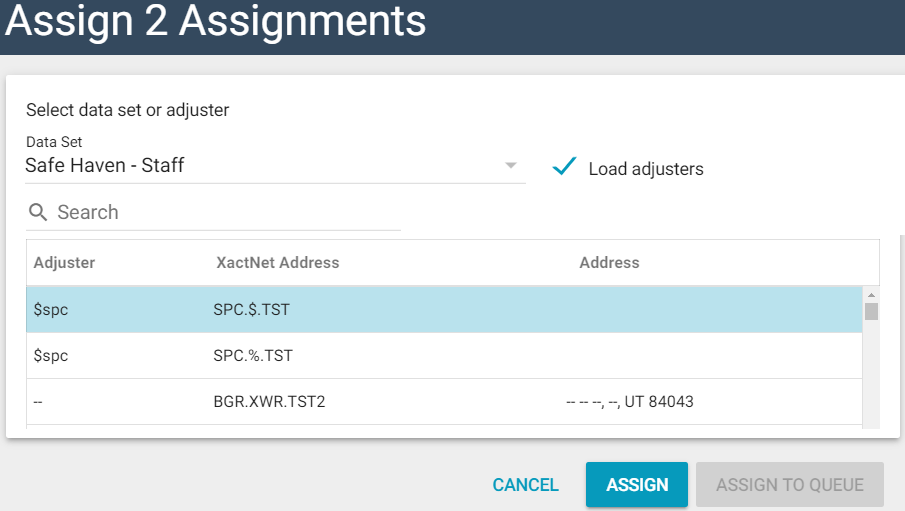Image resolution: width=905 pixels, height=511 pixels.
Task: Sort by XactNet Address column header
Action: point(278,263)
